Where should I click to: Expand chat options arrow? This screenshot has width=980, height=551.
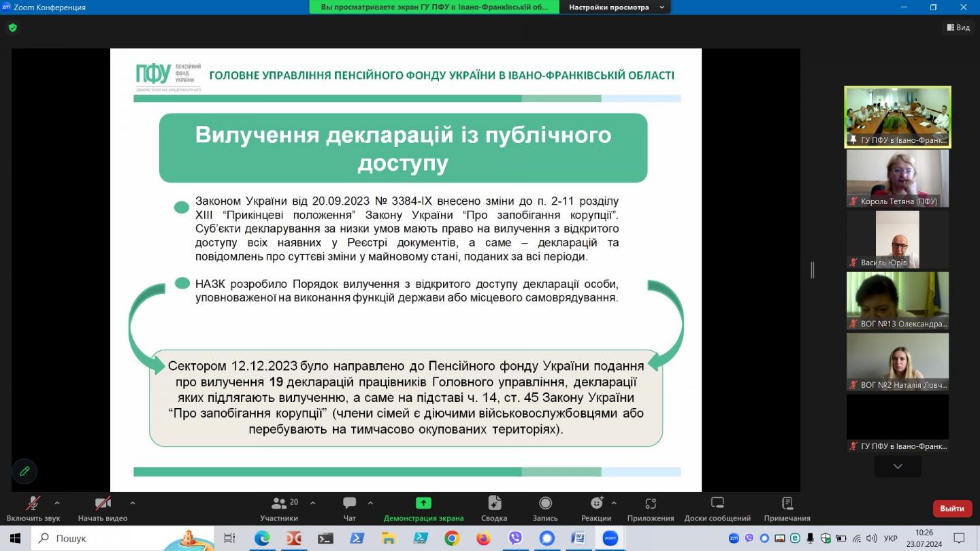(x=370, y=503)
